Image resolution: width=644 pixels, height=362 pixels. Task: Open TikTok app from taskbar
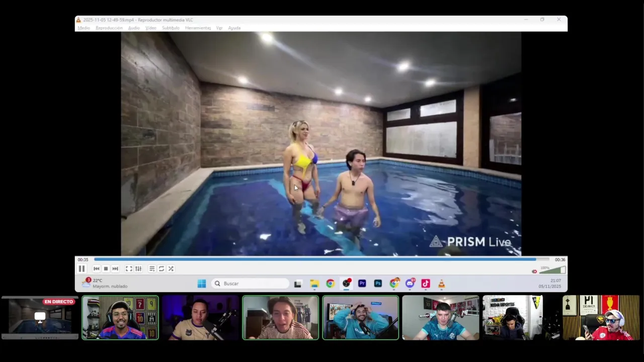coord(426,284)
